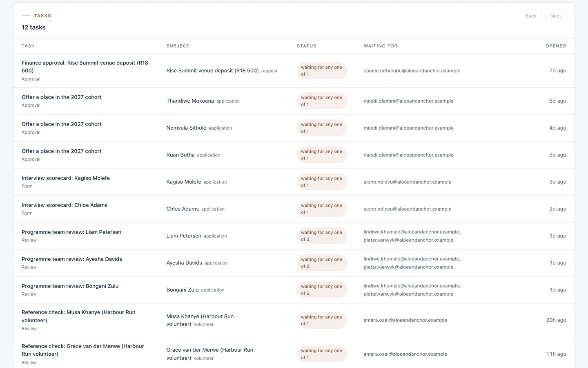Select the sipho.ndlovu email in Chloe Adams' row
This screenshot has width=588, height=368.
pos(408,209)
